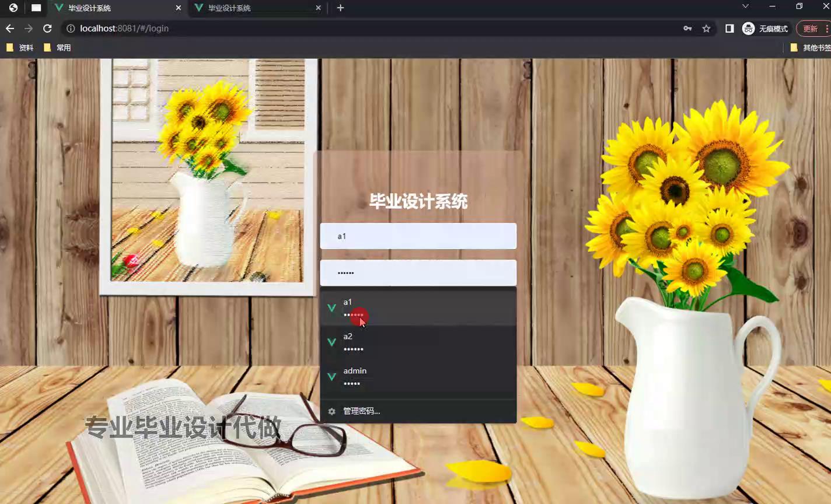Screen dimensions: 831x504
Task: Restore down the browser window
Action: coord(799,6)
